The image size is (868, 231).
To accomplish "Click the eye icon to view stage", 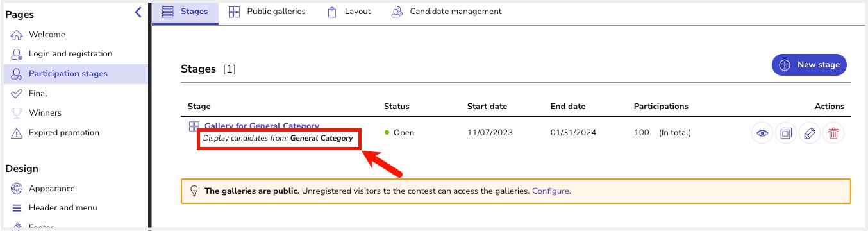I will (762, 133).
